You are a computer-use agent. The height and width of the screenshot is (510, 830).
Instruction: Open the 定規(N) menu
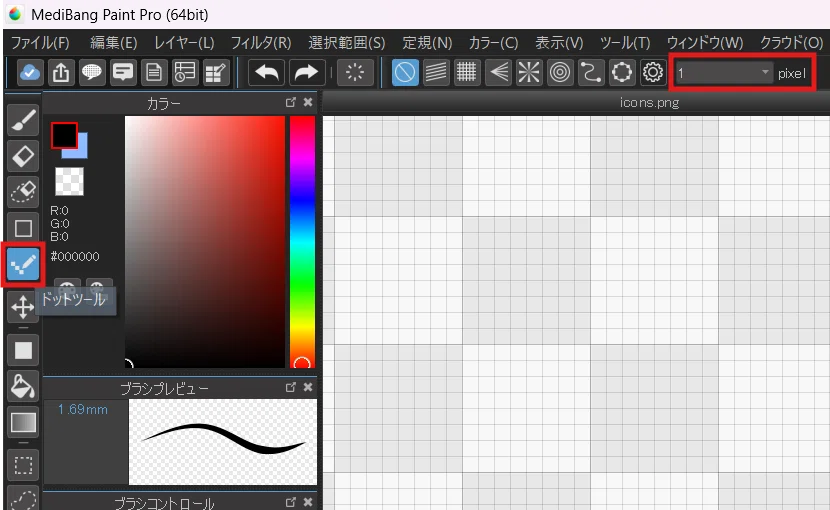pyautogui.click(x=427, y=42)
